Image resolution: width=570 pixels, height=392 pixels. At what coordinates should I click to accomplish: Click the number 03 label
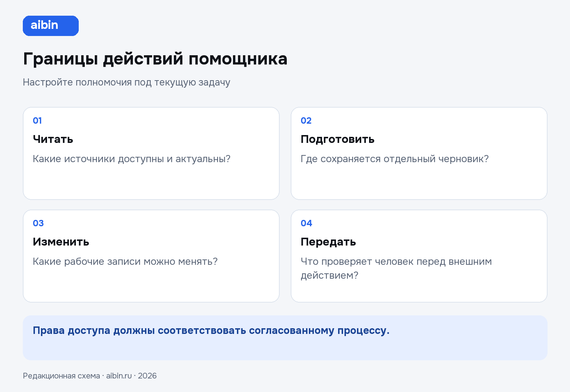(x=38, y=223)
